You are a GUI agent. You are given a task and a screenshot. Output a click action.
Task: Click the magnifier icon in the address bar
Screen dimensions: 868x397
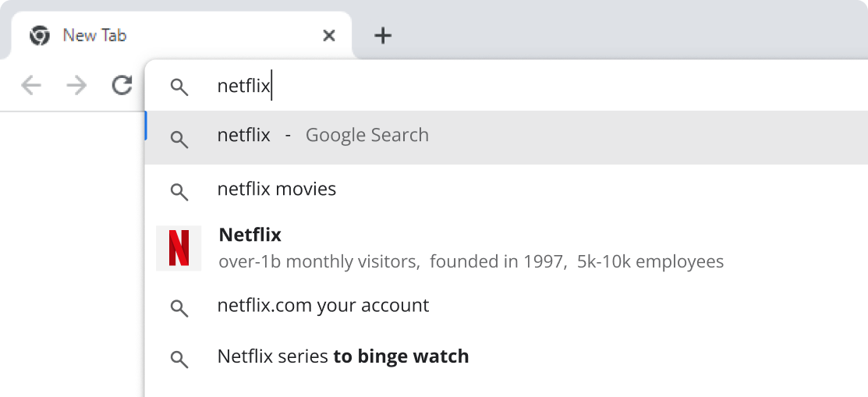coord(179,87)
